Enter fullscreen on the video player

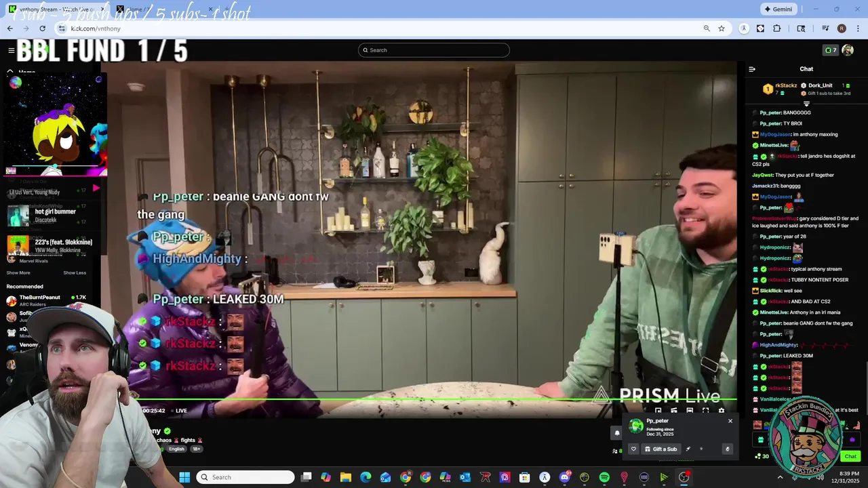coord(705,410)
